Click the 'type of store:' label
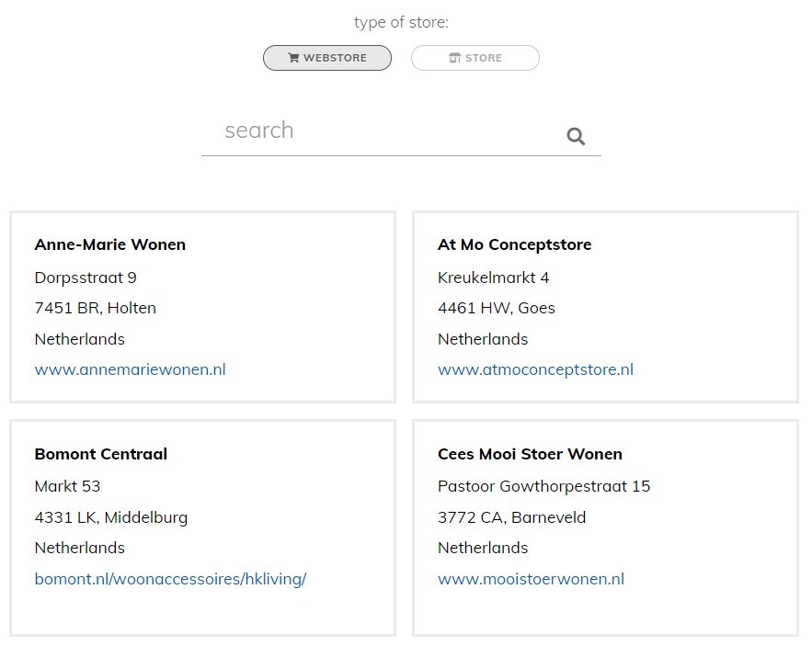This screenshot has height=646, width=812. pyautogui.click(x=401, y=22)
